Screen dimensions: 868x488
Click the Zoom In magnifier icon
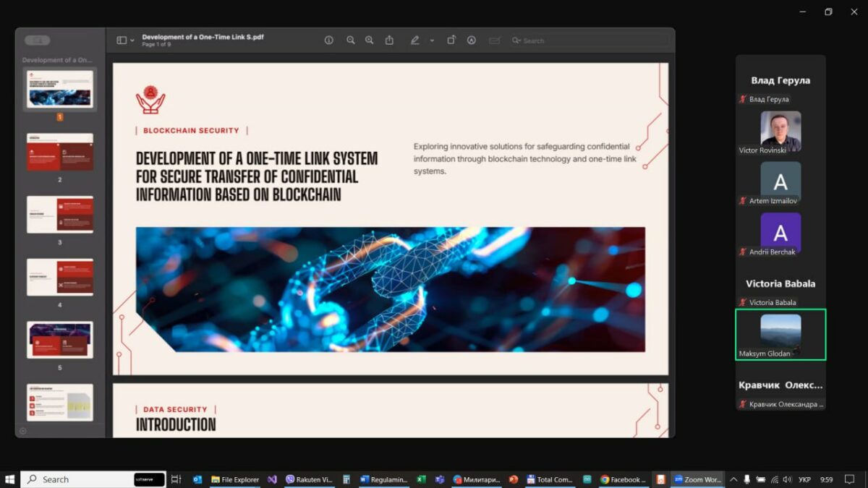point(370,40)
